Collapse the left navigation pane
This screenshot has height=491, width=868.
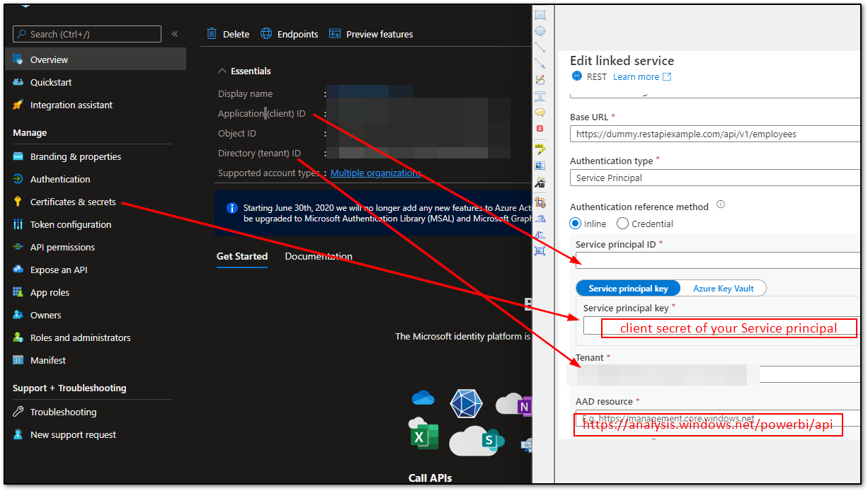pos(175,33)
